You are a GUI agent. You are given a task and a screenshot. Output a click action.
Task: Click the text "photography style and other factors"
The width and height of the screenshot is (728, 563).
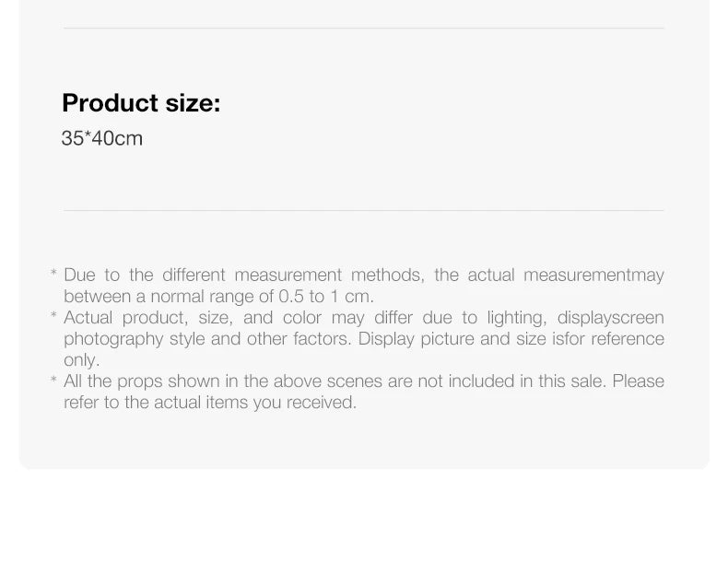click(207, 339)
